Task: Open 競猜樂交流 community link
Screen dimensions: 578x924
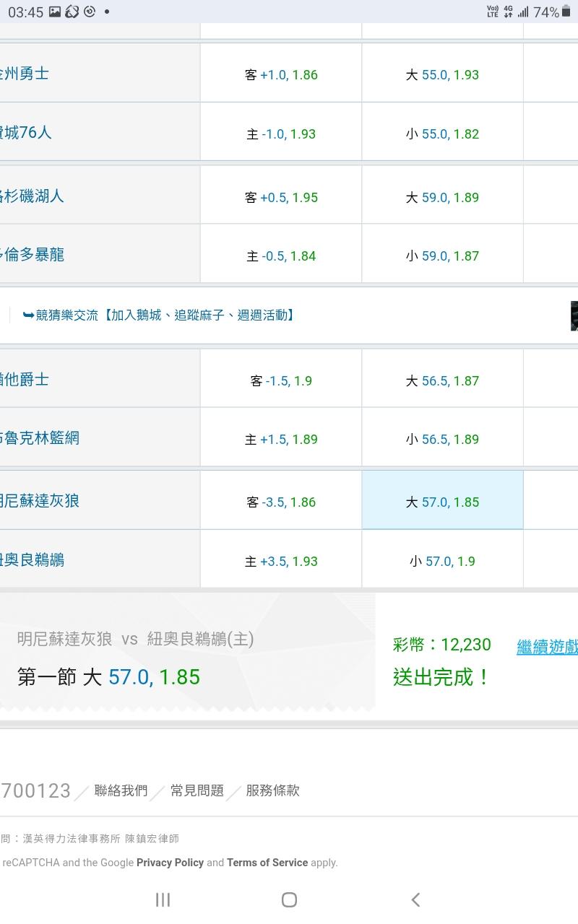Action: pos(159,315)
